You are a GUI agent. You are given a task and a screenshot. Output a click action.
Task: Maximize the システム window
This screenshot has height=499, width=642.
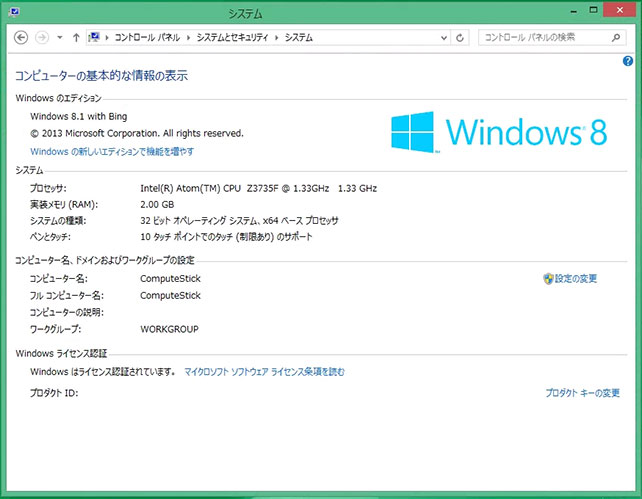pyautogui.click(x=593, y=10)
